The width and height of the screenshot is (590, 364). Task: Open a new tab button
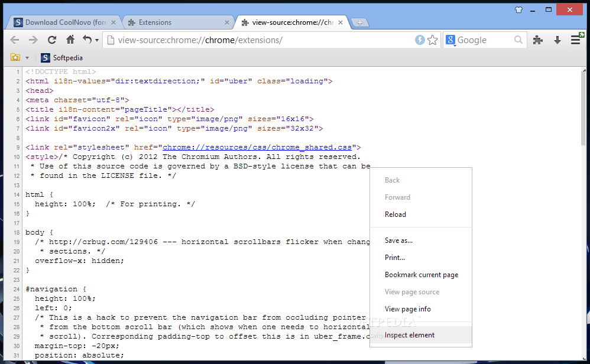click(359, 22)
